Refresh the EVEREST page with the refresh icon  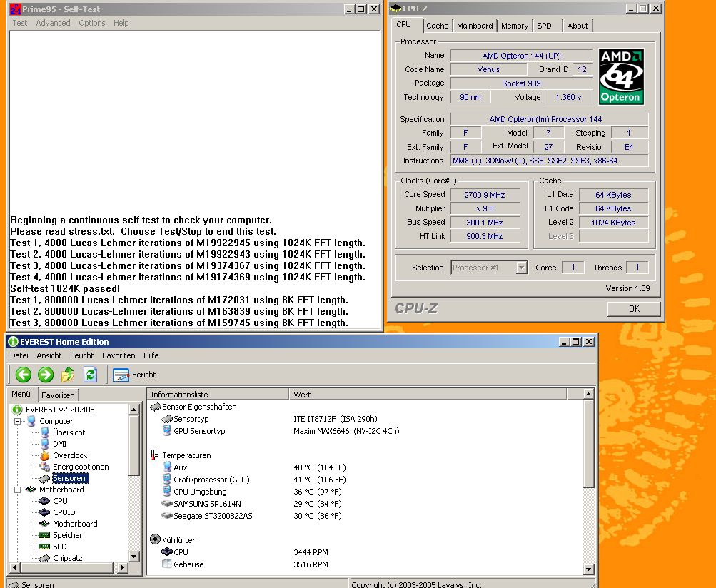[x=91, y=375]
